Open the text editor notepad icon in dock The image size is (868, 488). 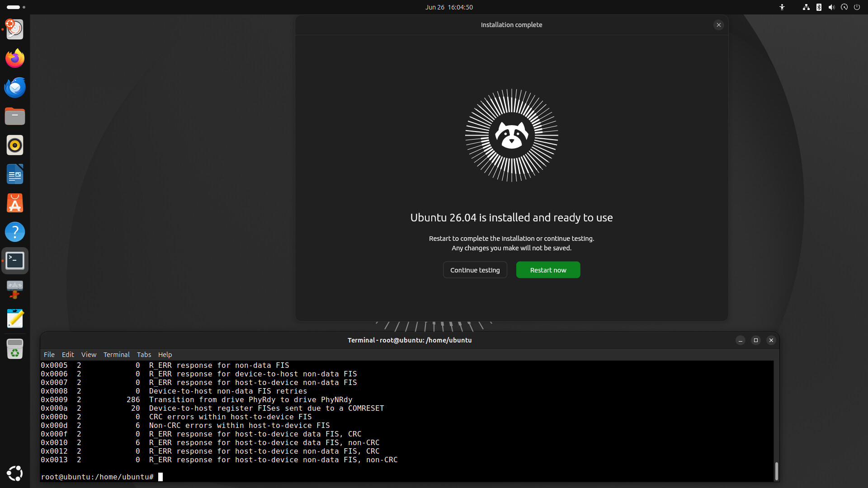coord(15,319)
